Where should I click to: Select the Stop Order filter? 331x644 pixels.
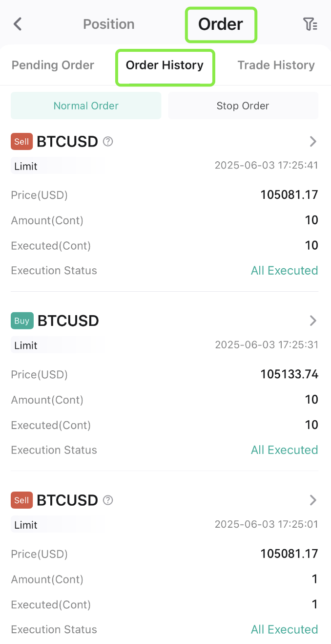[243, 106]
